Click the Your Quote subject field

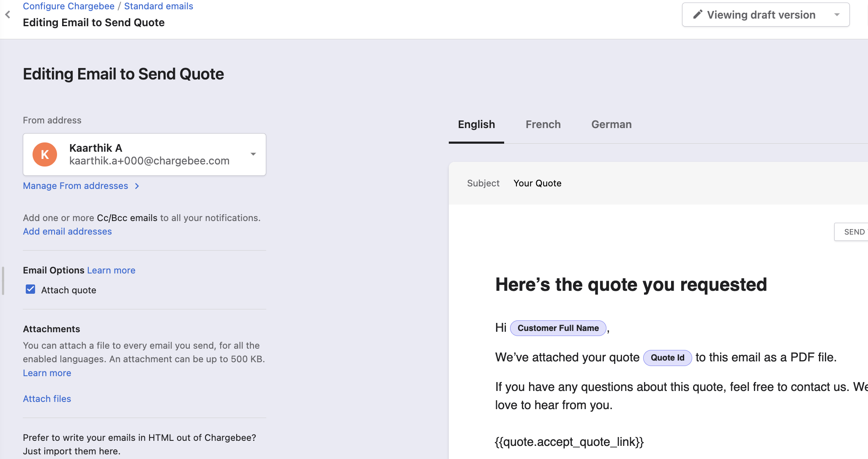tap(537, 183)
